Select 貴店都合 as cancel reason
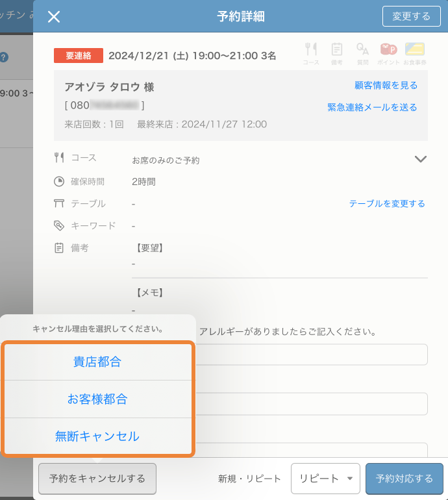This screenshot has width=448, height=500. (x=97, y=362)
